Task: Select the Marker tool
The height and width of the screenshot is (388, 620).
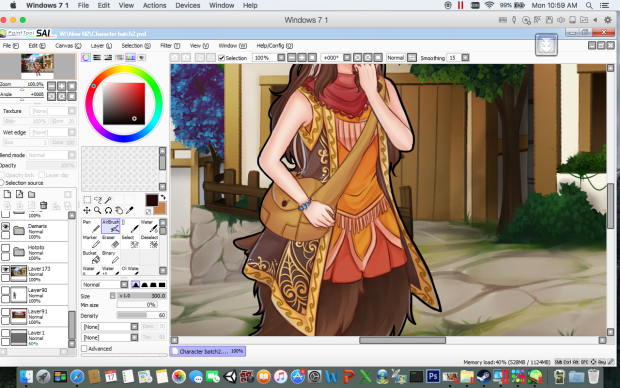Action: (x=91, y=242)
